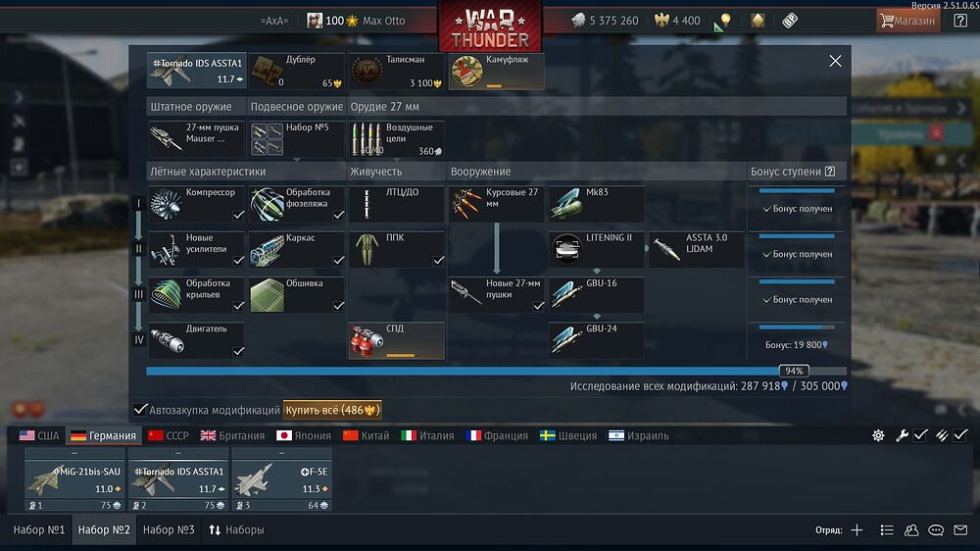Open squad chat message icon
This screenshot has width=980, height=551.
pos(936,529)
